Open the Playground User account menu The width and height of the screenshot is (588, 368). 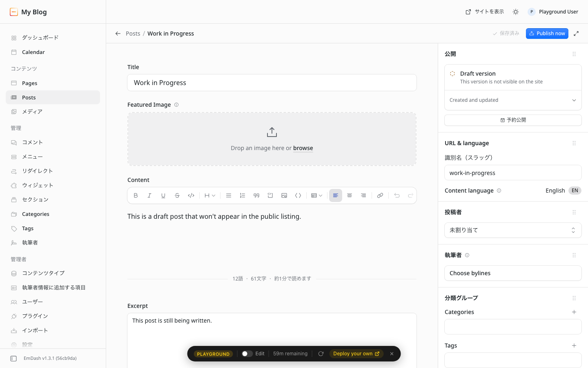553,12
